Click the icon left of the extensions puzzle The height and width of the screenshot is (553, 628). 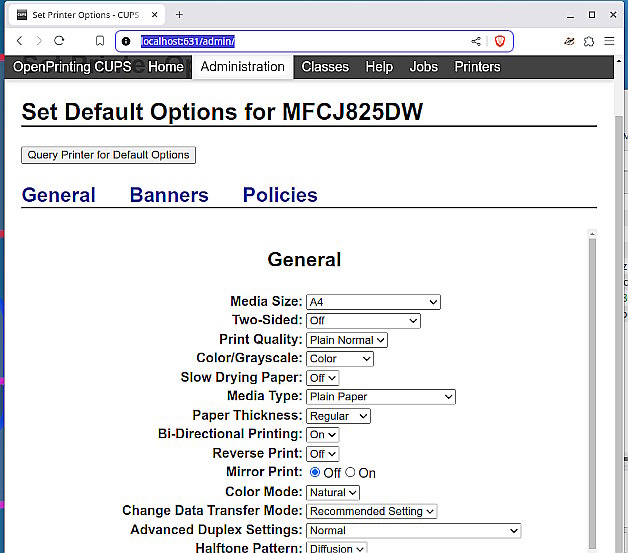click(x=569, y=41)
